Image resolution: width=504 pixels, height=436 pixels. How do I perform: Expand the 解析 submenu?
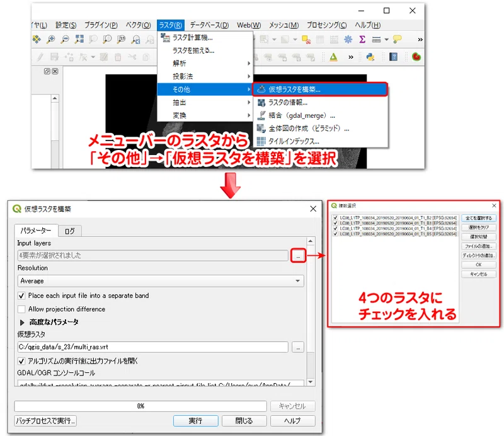click(x=205, y=64)
